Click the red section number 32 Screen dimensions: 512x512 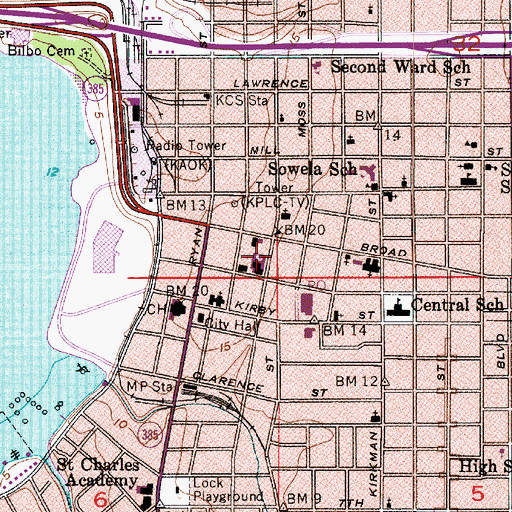(467, 43)
